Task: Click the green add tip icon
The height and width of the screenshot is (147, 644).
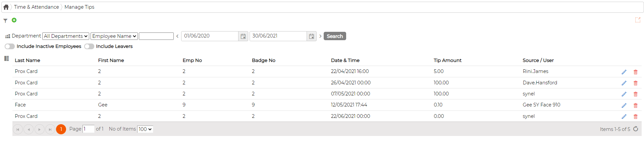Action: pyautogui.click(x=14, y=20)
